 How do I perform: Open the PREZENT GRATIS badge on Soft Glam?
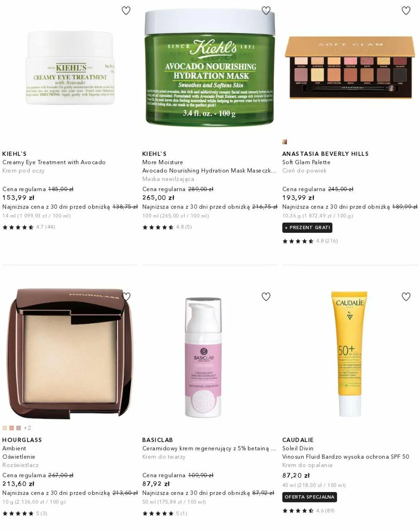[x=307, y=228]
